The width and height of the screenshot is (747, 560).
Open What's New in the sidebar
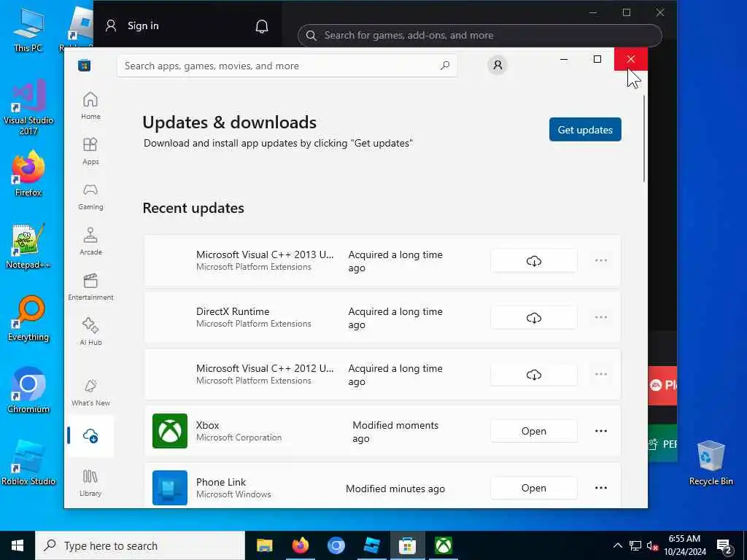[90, 392]
